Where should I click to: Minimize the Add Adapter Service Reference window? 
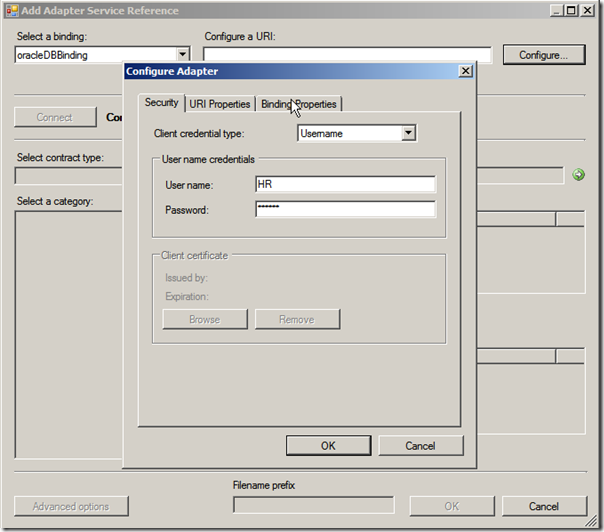552,11
